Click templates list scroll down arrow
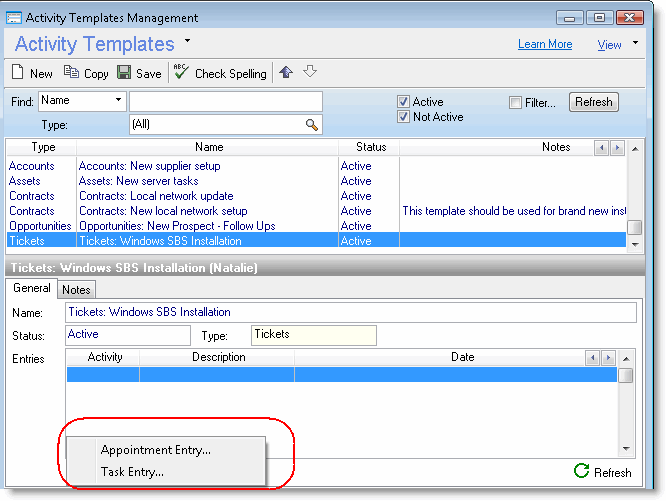Screen dimensions: 666x501 (635, 244)
